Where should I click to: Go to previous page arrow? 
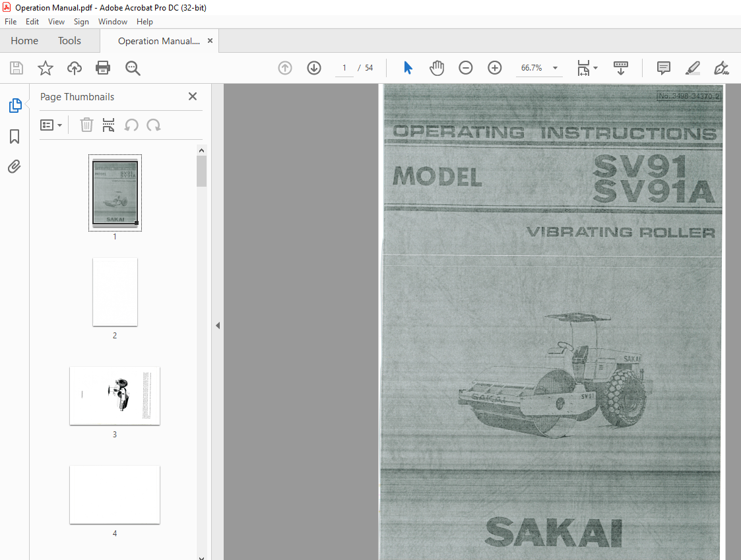pyautogui.click(x=285, y=68)
